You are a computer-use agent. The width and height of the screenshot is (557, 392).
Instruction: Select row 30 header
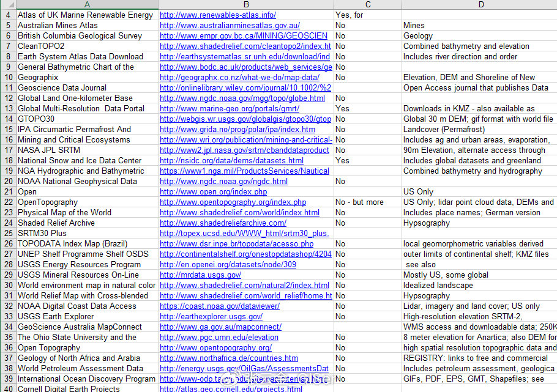click(x=8, y=286)
